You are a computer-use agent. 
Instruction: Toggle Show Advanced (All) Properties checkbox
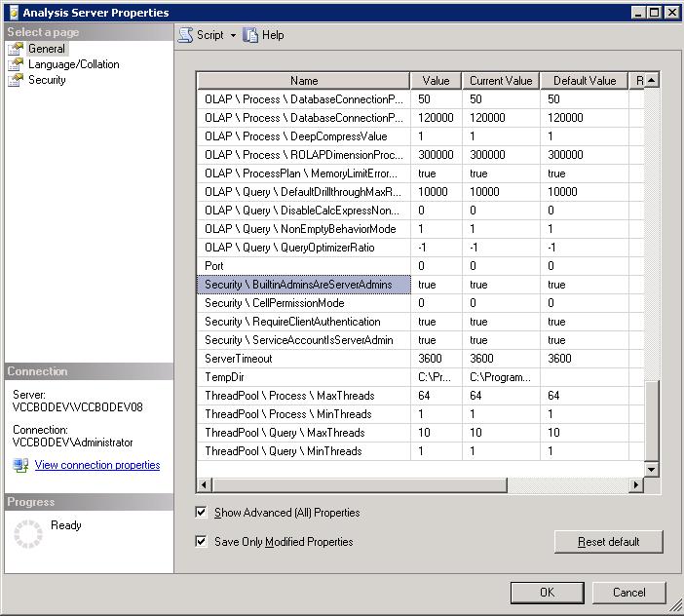[x=202, y=513]
